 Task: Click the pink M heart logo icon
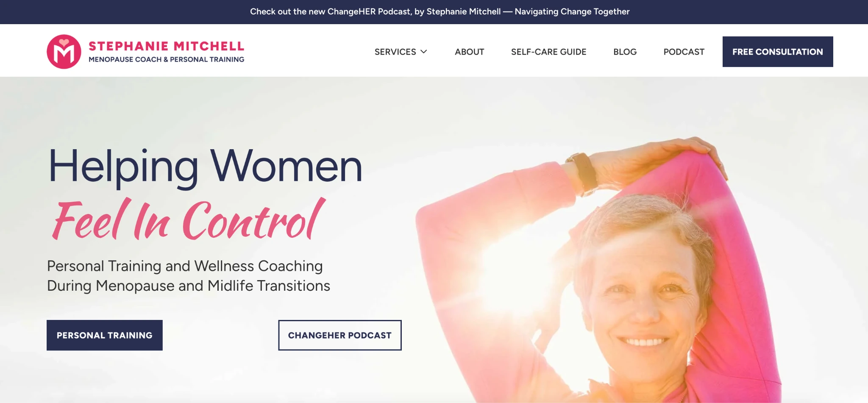pos(64,52)
